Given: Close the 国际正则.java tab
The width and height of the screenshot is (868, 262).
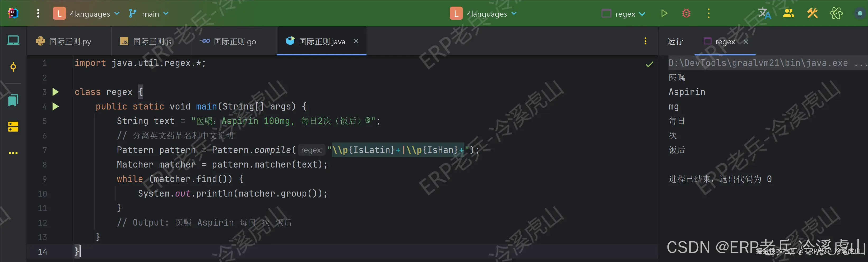Looking at the screenshot, I should [x=356, y=41].
